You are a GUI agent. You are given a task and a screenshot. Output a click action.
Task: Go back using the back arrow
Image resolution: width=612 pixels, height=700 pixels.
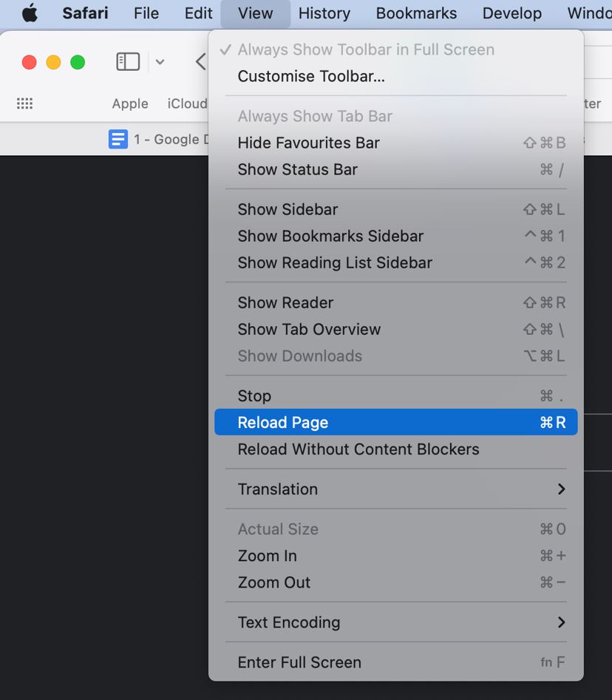tap(201, 62)
